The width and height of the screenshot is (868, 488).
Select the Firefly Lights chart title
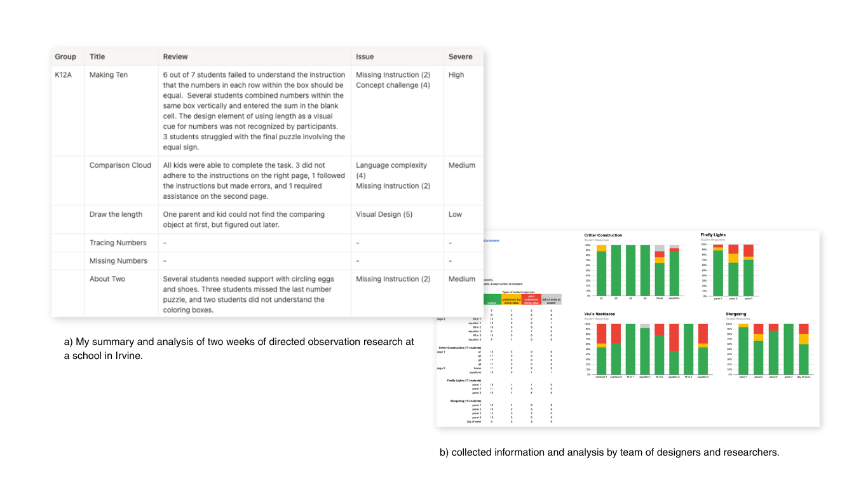[713, 234]
